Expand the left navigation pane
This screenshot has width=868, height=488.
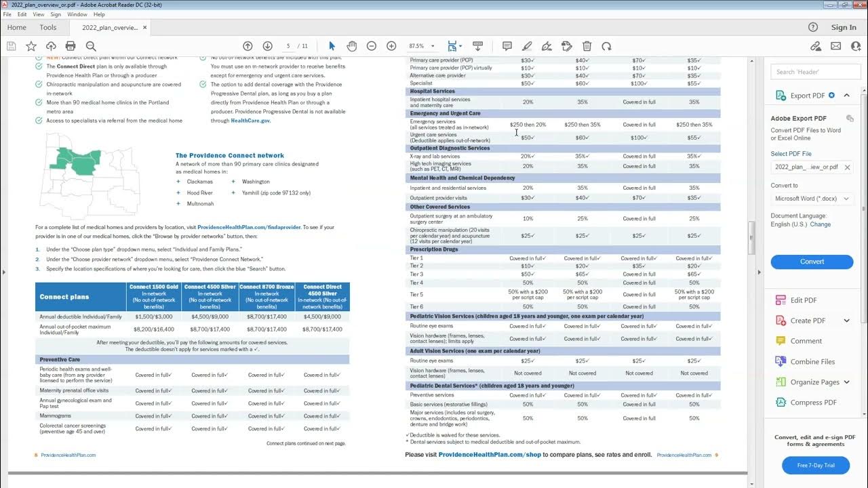click(3, 272)
